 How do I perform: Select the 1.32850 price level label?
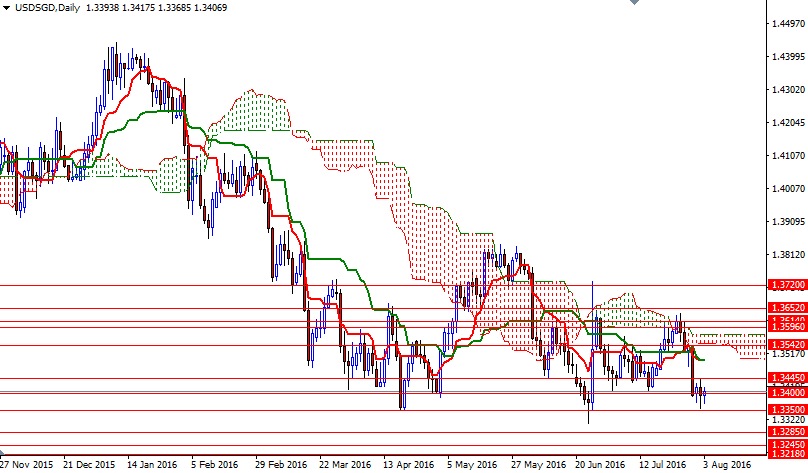pos(787,432)
